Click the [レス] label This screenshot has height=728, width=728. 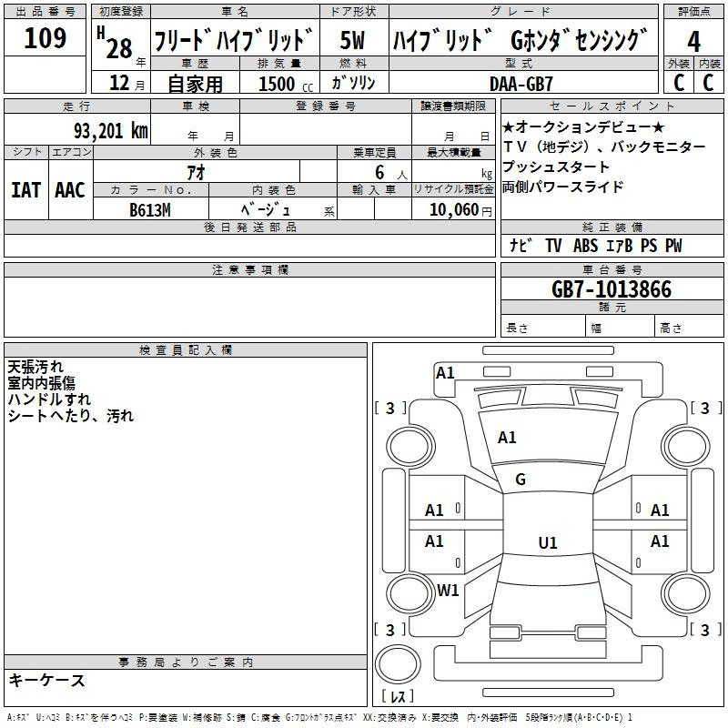[x=398, y=696]
